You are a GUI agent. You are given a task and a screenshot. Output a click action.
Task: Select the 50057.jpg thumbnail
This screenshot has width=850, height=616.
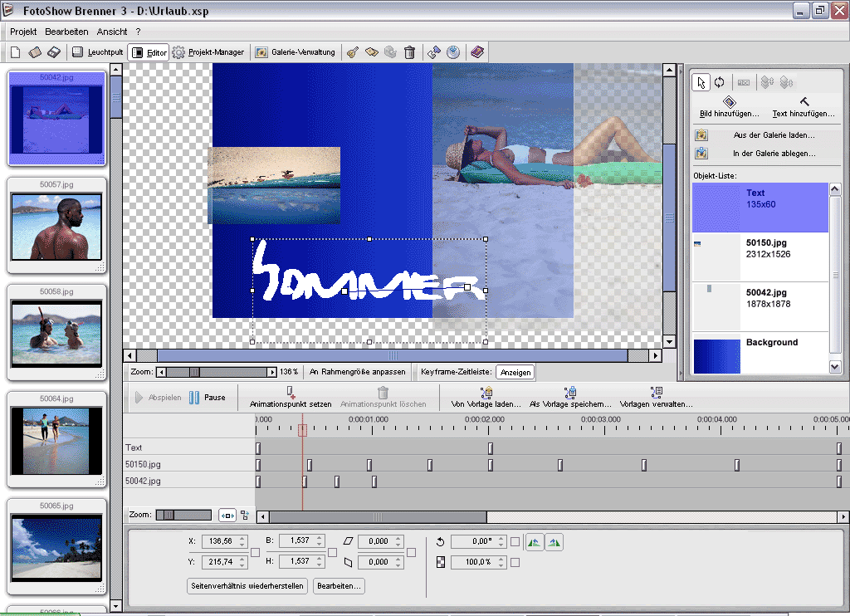[x=56, y=226]
